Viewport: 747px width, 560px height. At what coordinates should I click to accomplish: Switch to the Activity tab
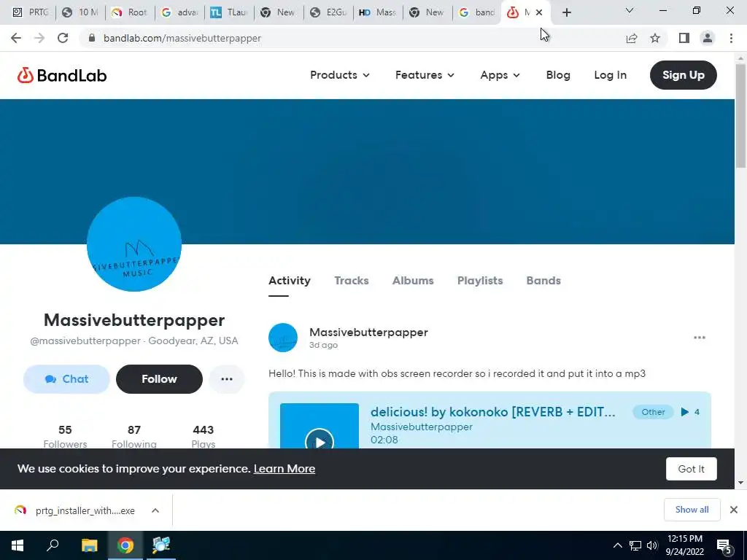pos(289,281)
